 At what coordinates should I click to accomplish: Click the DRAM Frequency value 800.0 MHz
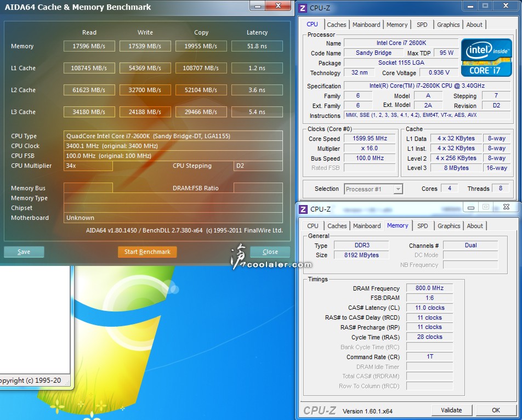pyautogui.click(x=429, y=288)
